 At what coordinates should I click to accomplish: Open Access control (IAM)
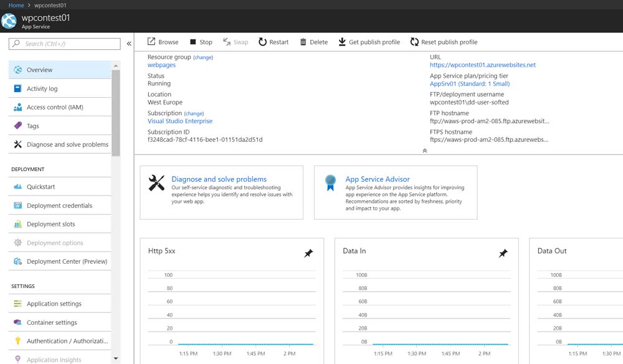[x=55, y=107]
